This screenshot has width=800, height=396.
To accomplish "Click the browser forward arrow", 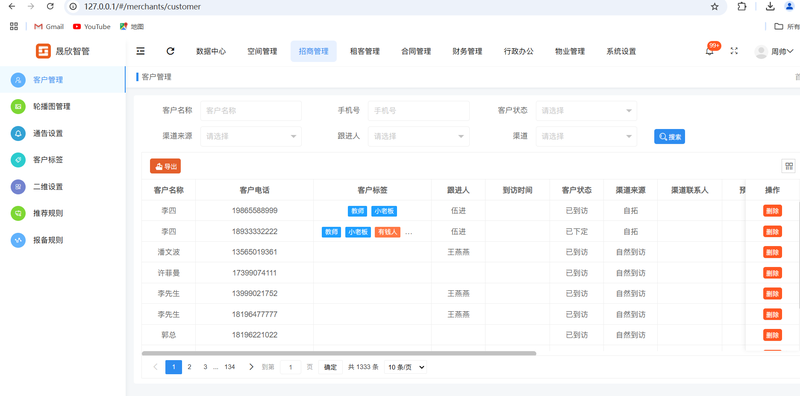I will pos(31,7).
